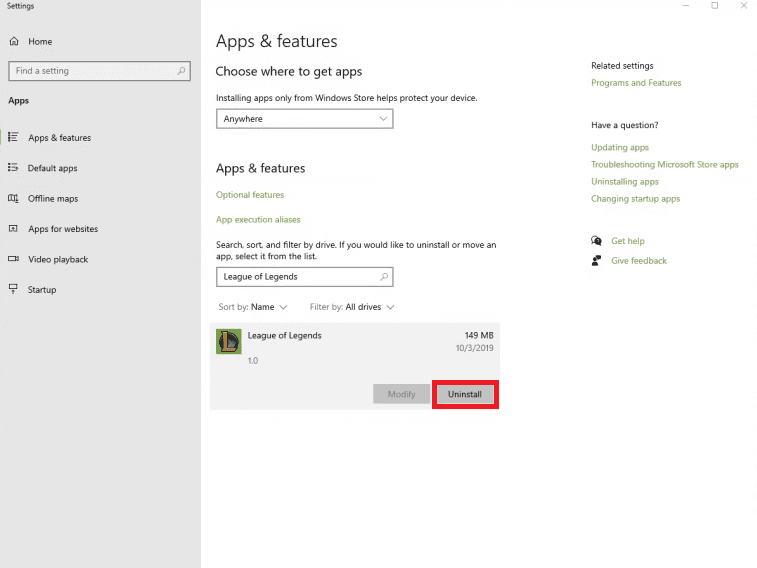Click the Startup sidebar icon

[x=14, y=289]
